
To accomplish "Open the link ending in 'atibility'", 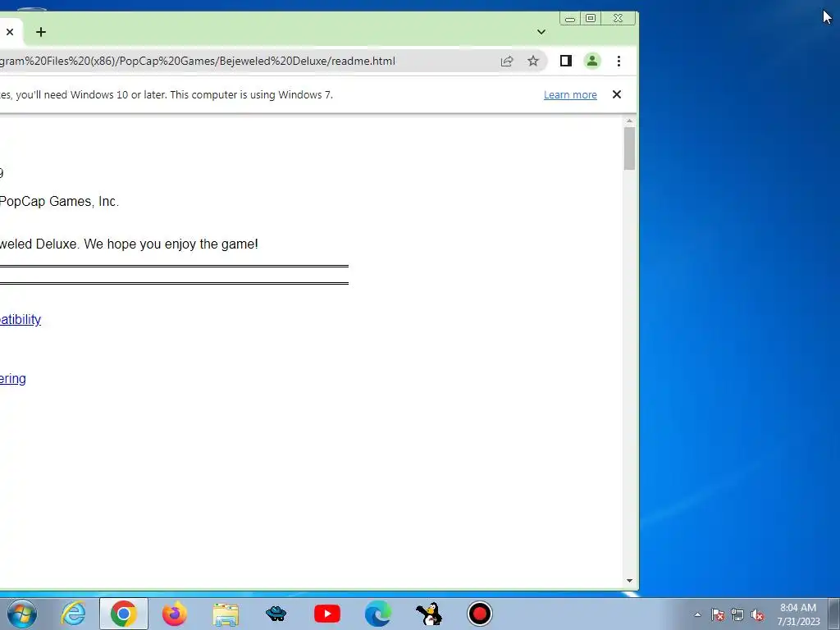I will 21,320.
